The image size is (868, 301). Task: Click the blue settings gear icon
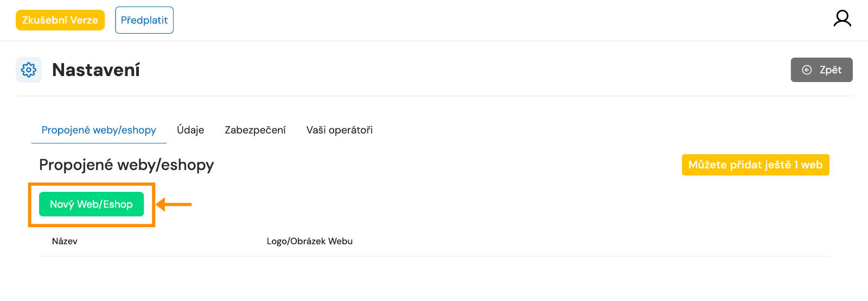(29, 70)
